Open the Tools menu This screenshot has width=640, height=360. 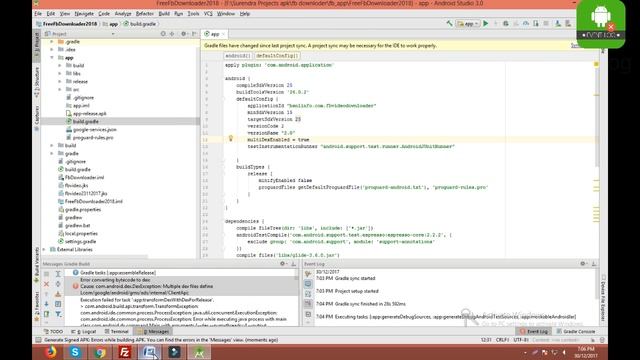coord(193,13)
